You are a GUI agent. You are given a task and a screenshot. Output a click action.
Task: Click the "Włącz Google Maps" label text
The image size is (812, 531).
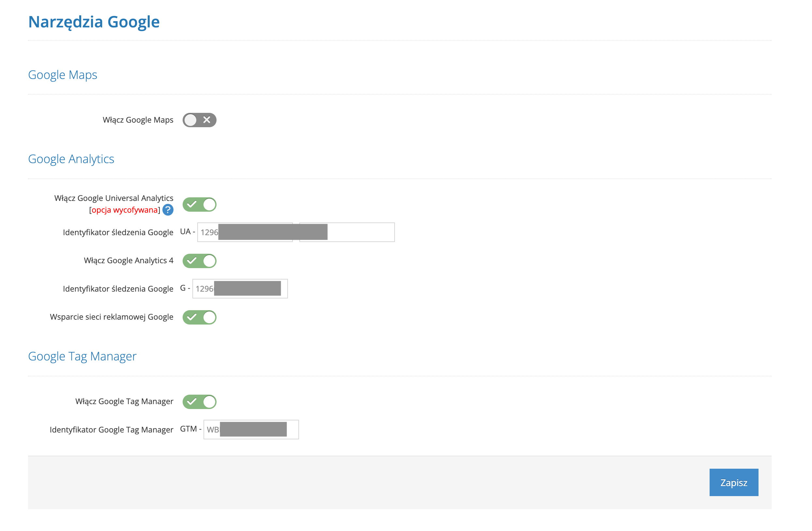coord(138,120)
